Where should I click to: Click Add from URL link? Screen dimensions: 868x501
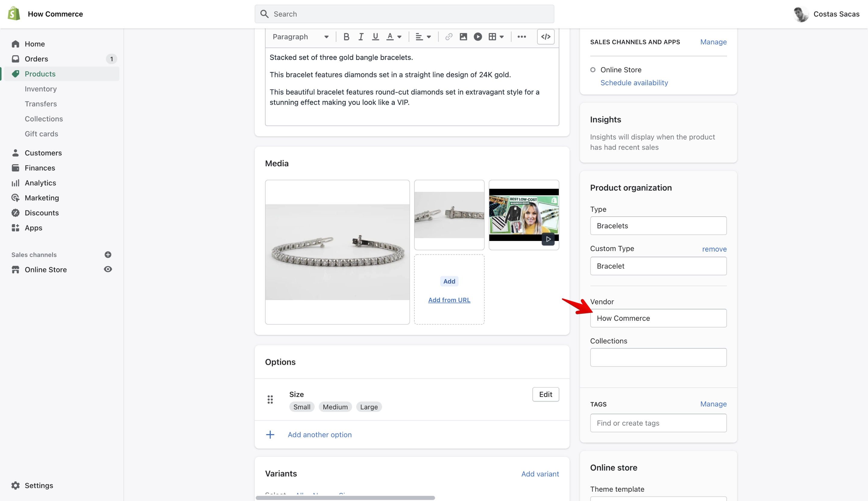(449, 300)
